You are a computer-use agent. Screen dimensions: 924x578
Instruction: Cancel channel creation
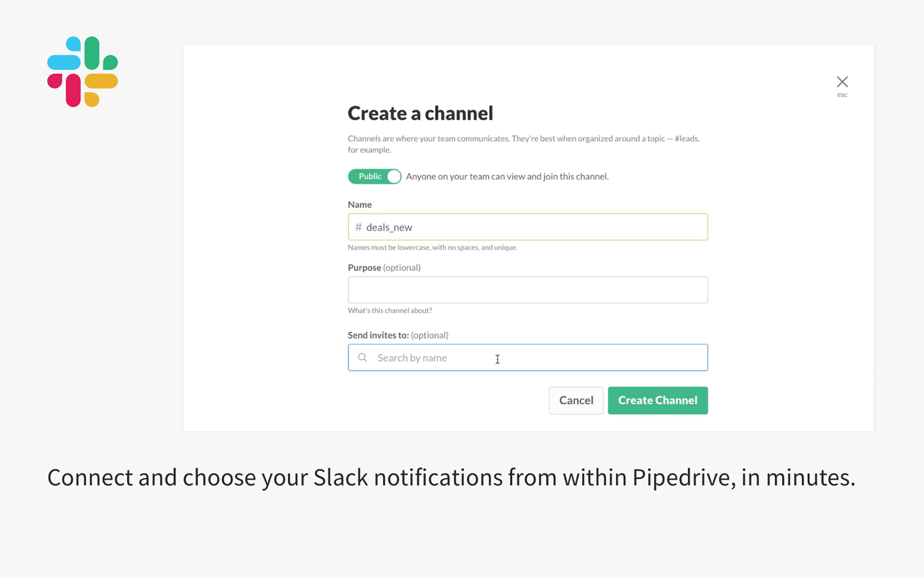click(x=576, y=400)
